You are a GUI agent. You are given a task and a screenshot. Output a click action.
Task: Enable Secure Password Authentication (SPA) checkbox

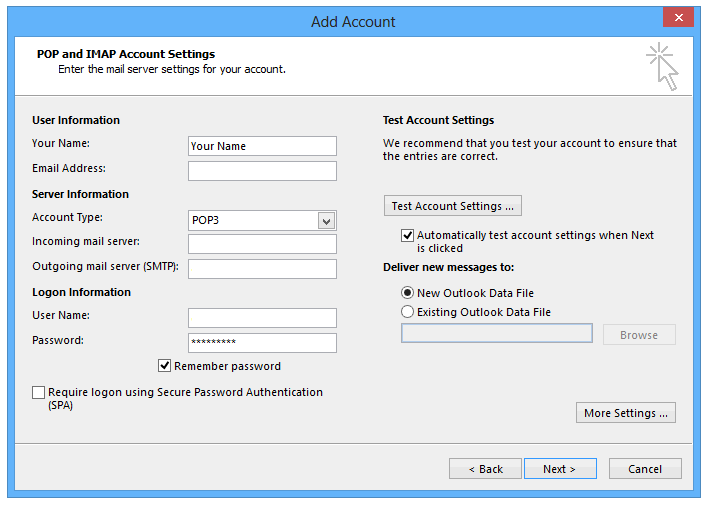tap(38, 392)
